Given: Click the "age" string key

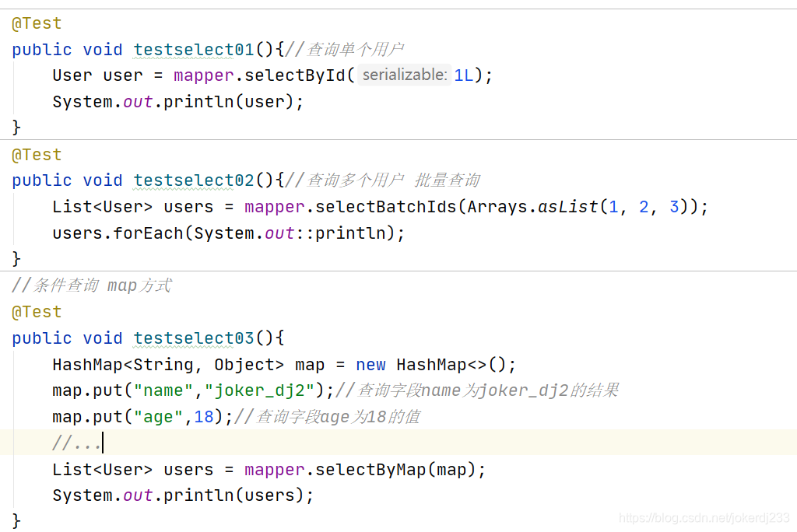Looking at the screenshot, I should pyautogui.click(x=158, y=417).
